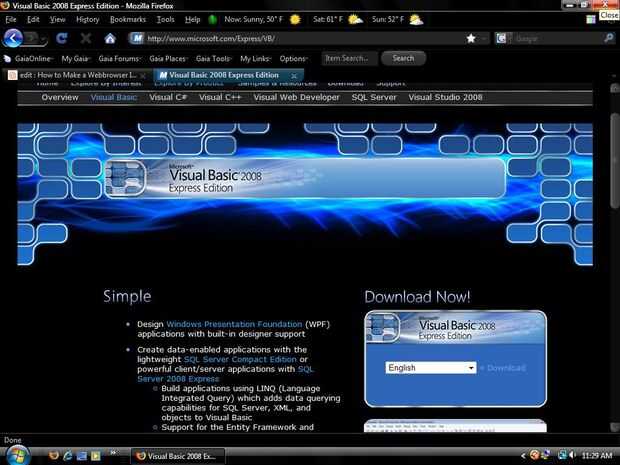Open the Help menu

tap(193, 19)
